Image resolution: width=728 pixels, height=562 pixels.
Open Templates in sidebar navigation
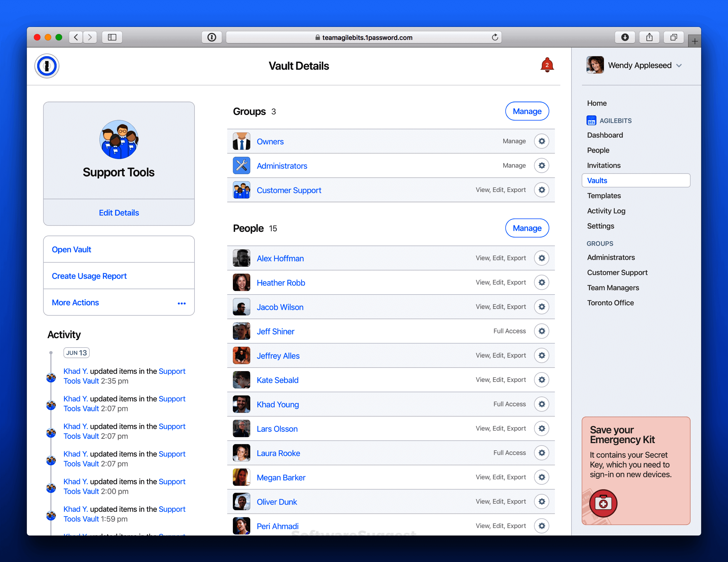[x=604, y=195]
